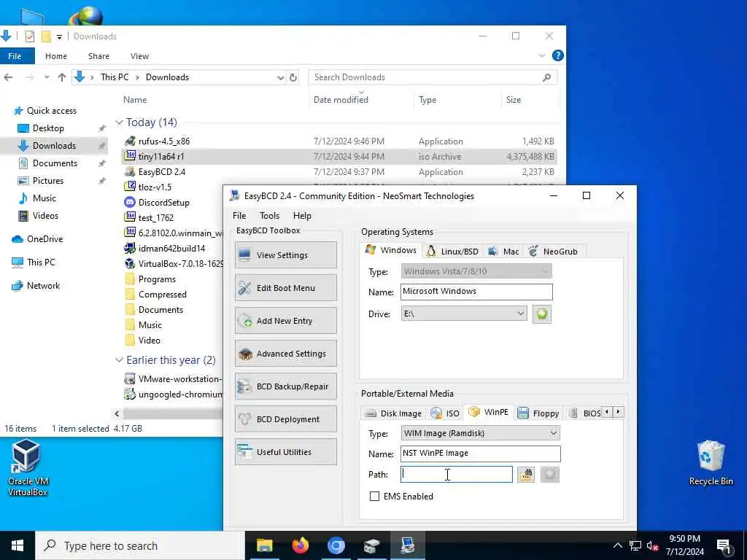Go back in Explorer navigation
The width and height of the screenshot is (747, 560).
[9, 77]
